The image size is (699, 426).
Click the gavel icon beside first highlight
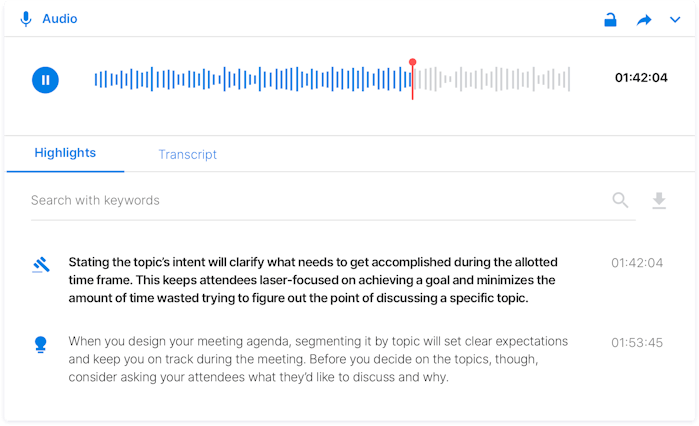click(41, 265)
